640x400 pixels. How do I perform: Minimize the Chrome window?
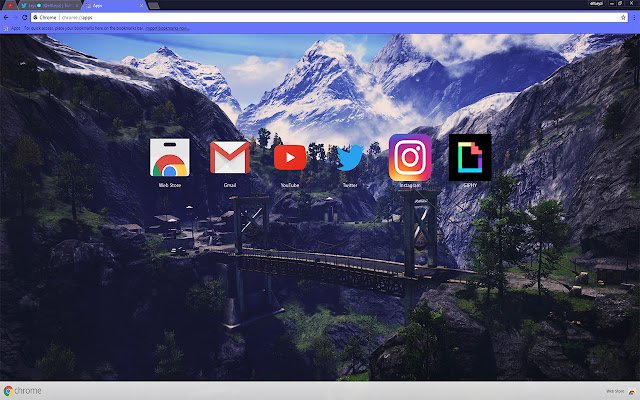[x=612, y=3]
